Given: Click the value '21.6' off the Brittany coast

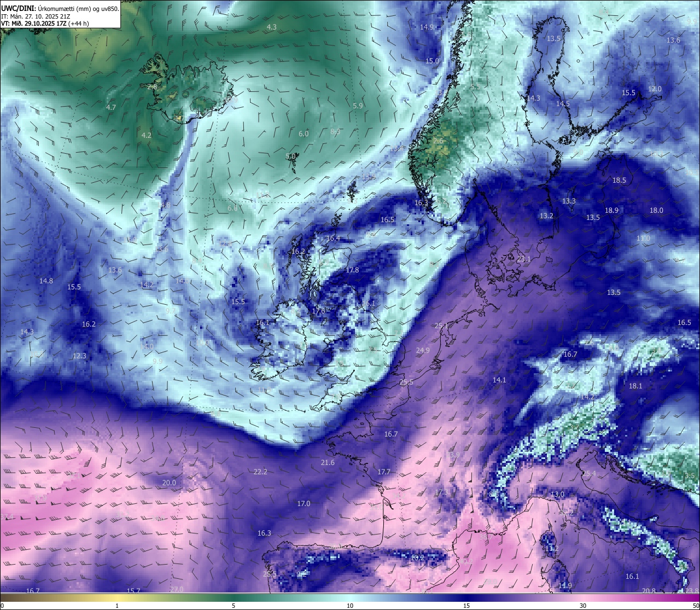Looking at the screenshot, I should click(x=328, y=463).
